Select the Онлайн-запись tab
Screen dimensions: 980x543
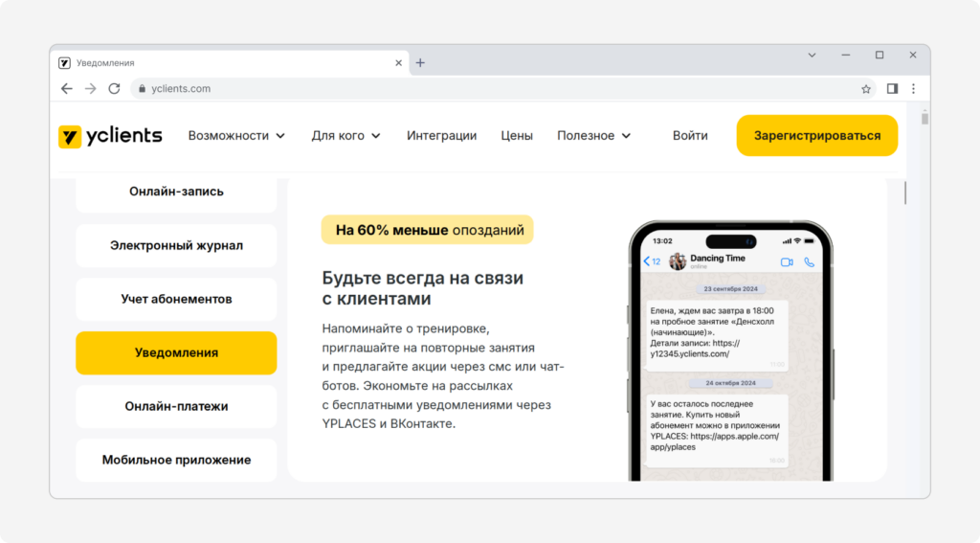pyautogui.click(x=176, y=194)
